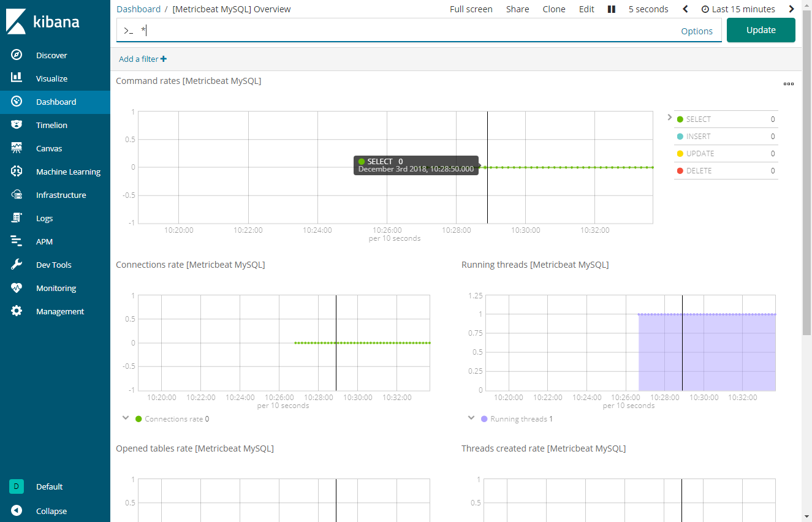This screenshot has width=812, height=522.
Task: Open Monitoring from the sidebar
Action: [55, 288]
